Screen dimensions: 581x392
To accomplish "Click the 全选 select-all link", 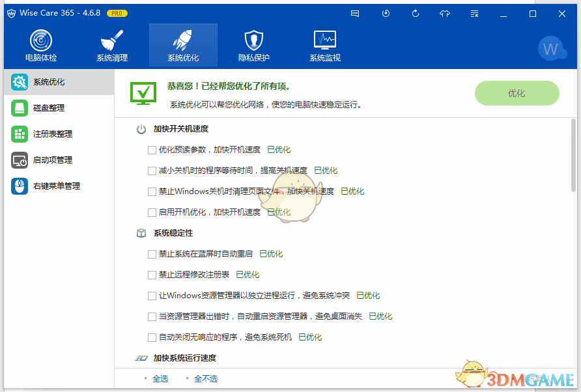I will click(160, 378).
